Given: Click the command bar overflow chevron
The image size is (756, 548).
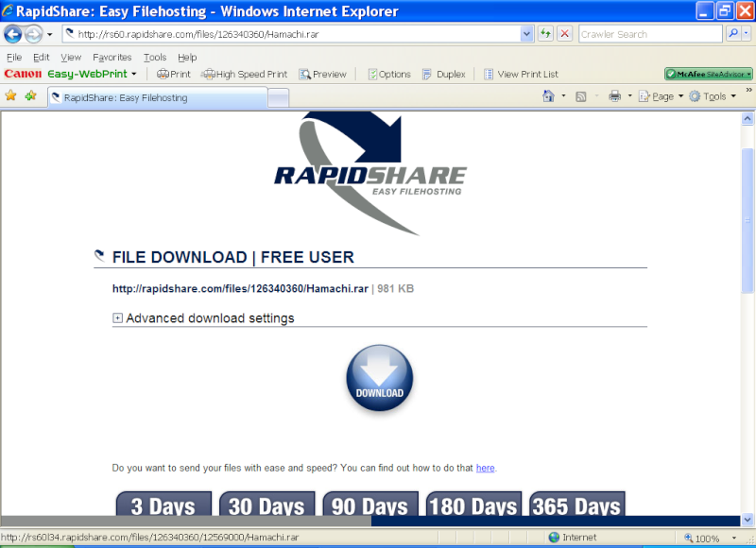Looking at the screenshot, I should 748,90.
